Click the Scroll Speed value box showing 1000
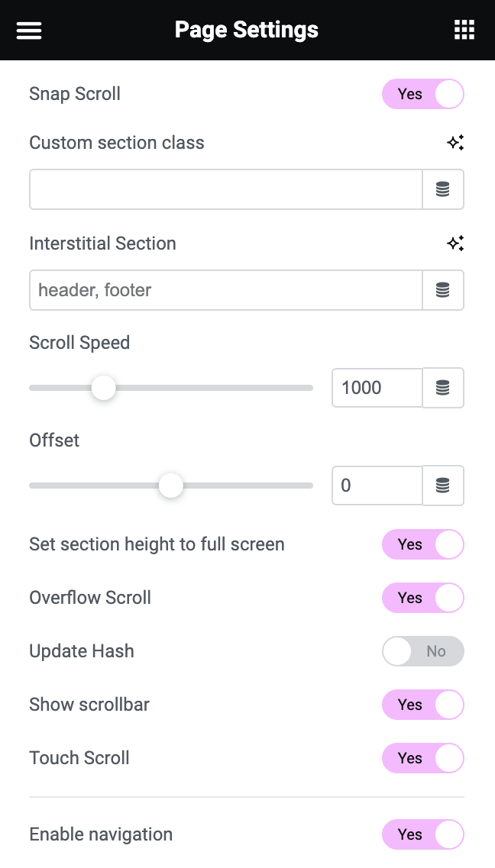The height and width of the screenshot is (868, 495). tap(377, 388)
